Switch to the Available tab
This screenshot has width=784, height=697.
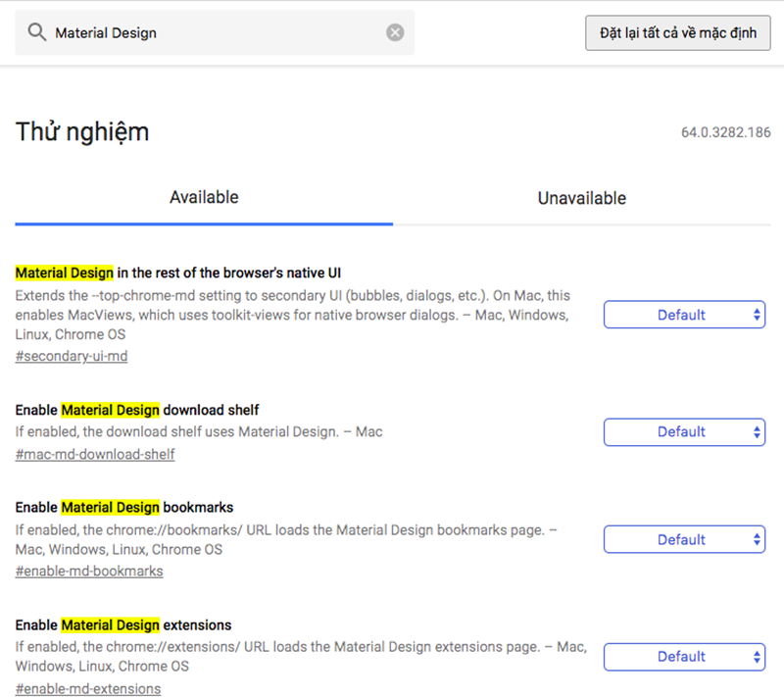204,197
